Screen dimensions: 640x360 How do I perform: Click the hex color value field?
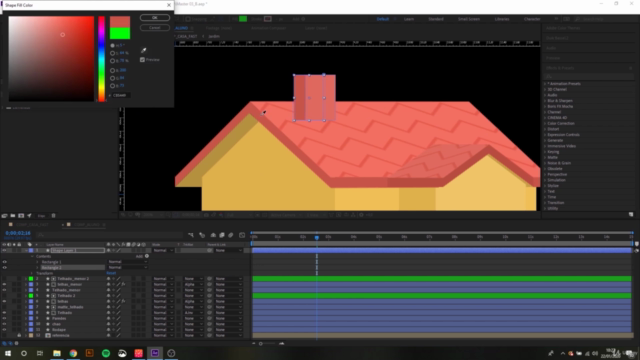[121, 95]
